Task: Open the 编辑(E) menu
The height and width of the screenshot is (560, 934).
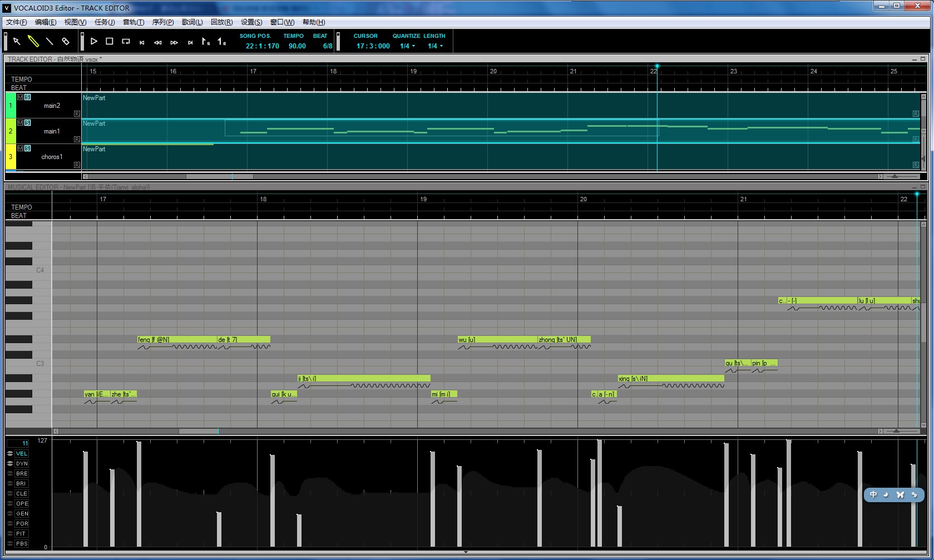Action: click(46, 22)
